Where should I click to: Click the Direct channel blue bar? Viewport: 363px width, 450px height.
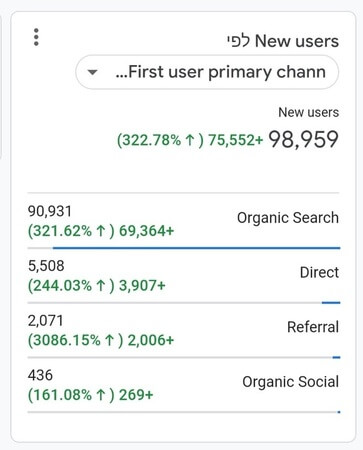331,303
